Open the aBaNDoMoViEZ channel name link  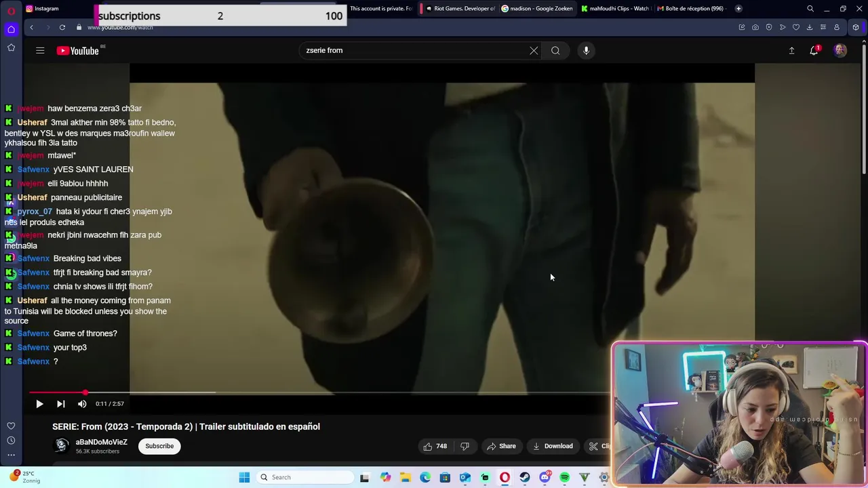[102, 442]
